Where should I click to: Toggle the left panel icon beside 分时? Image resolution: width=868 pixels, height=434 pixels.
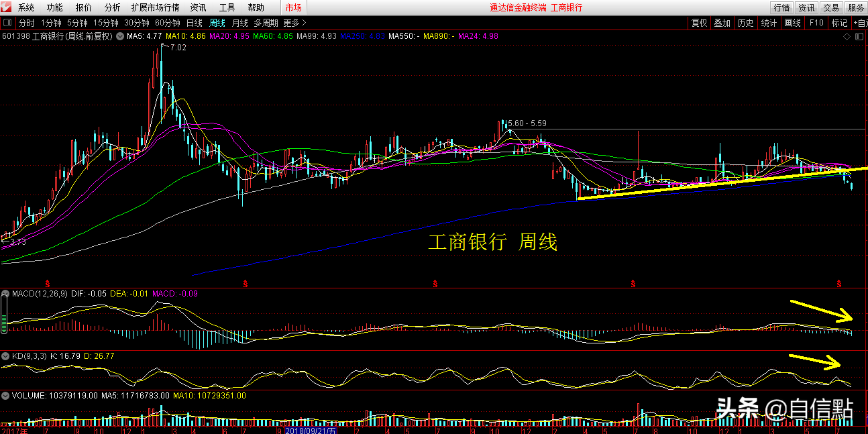click(x=7, y=23)
